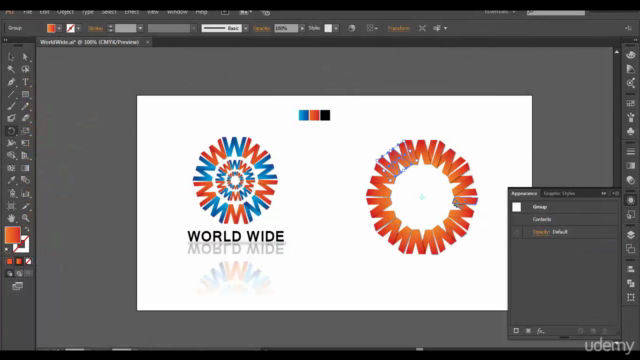Viewport: 640px width, 360px height.
Task: Select the Artboard tool
Action: pos(11,206)
